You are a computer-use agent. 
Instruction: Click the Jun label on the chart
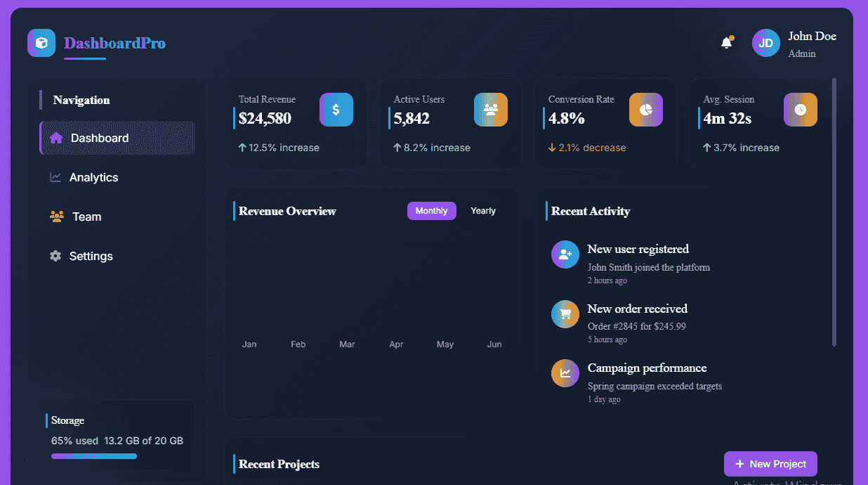click(x=494, y=344)
